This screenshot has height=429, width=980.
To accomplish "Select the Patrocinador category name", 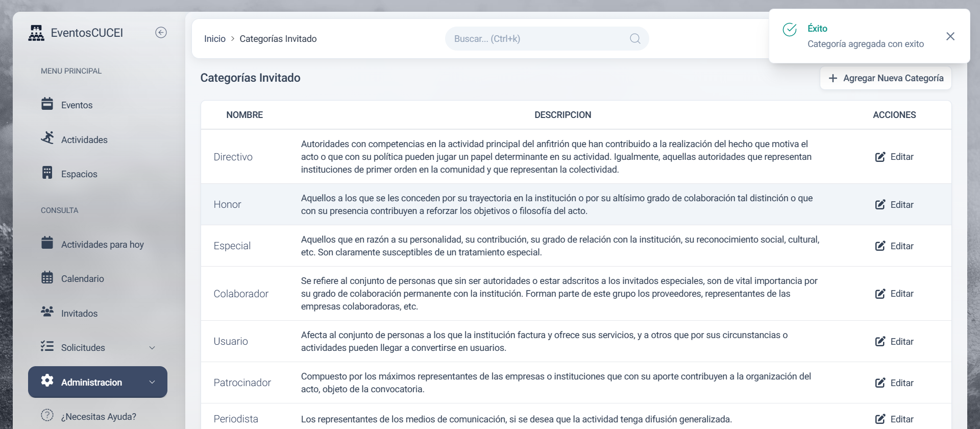I will coord(242,383).
